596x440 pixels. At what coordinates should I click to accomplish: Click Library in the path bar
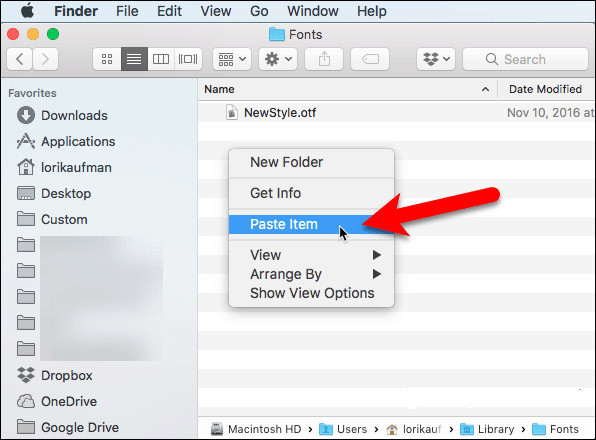487,429
